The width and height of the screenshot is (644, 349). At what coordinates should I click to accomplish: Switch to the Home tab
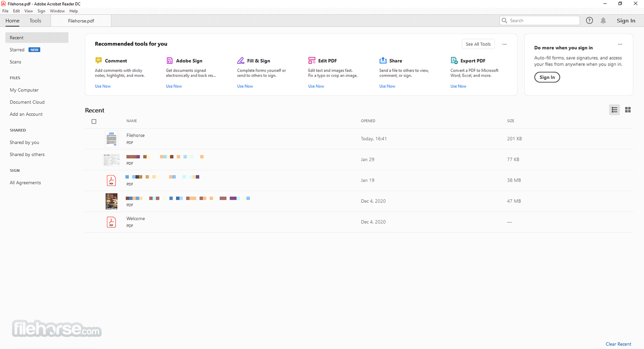[x=12, y=21]
